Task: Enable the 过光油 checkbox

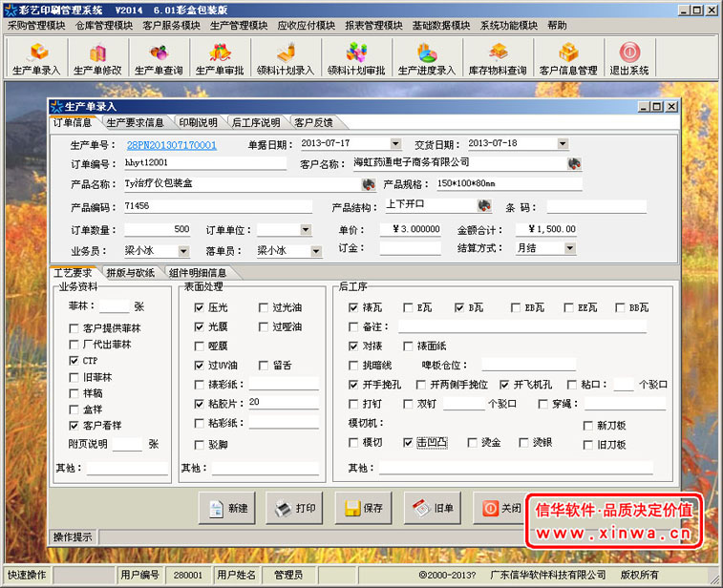Action: point(264,307)
